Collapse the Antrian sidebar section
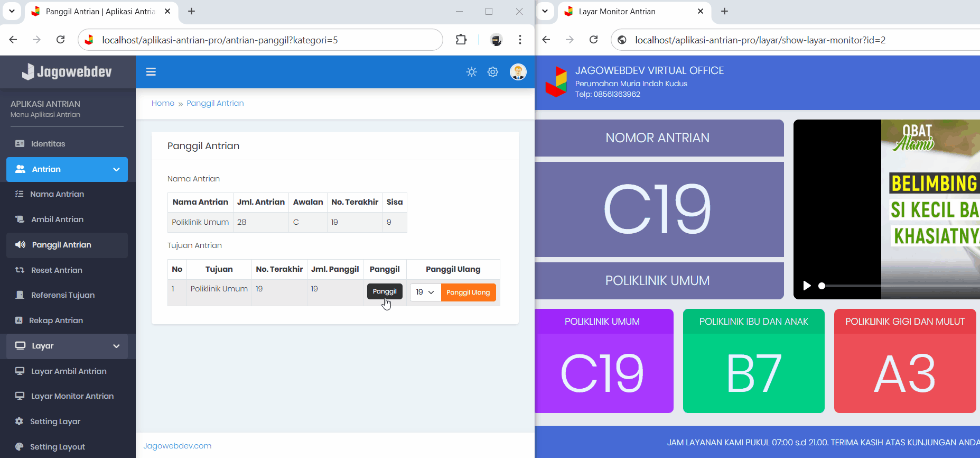980x458 pixels. click(67, 169)
